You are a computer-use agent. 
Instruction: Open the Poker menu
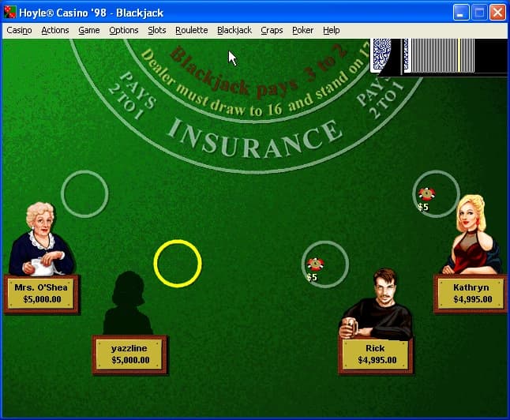302,30
